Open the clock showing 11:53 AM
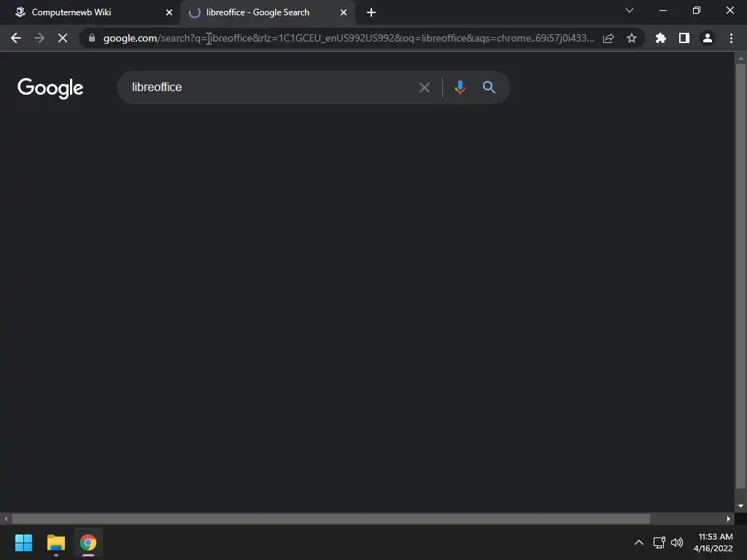The height and width of the screenshot is (560, 747). point(713,542)
